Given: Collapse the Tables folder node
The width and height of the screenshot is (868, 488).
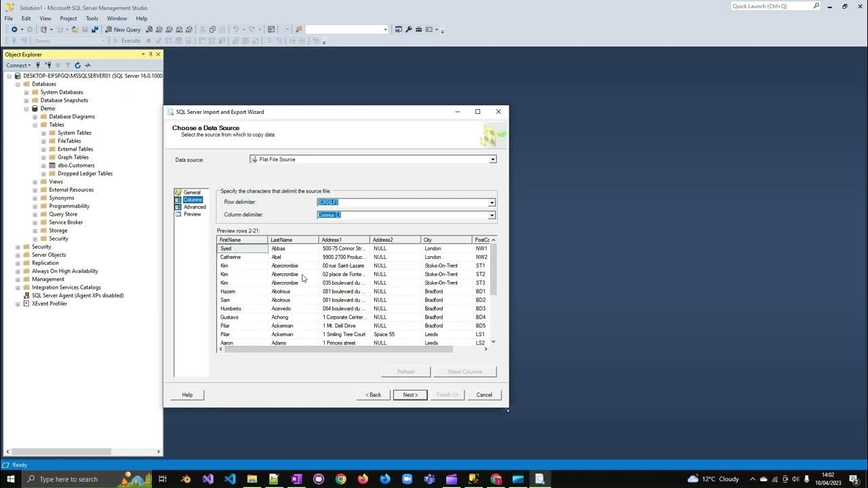Looking at the screenshot, I should tap(35, 125).
